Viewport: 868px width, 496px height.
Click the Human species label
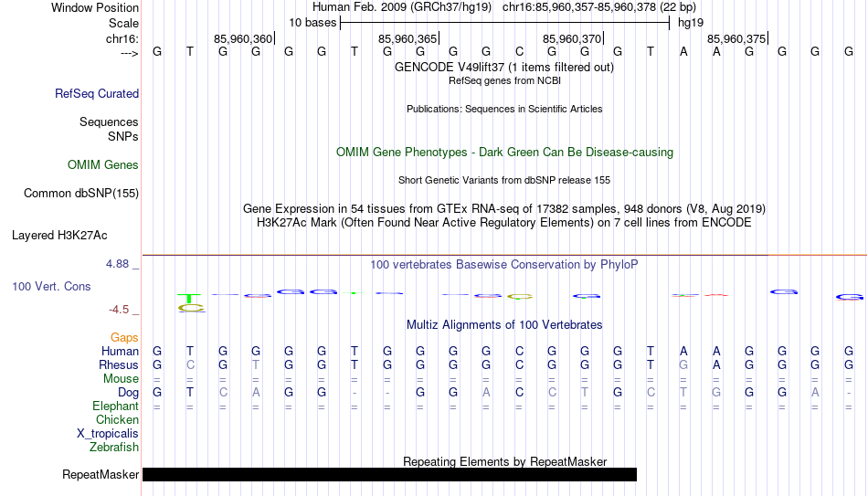(120, 351)
